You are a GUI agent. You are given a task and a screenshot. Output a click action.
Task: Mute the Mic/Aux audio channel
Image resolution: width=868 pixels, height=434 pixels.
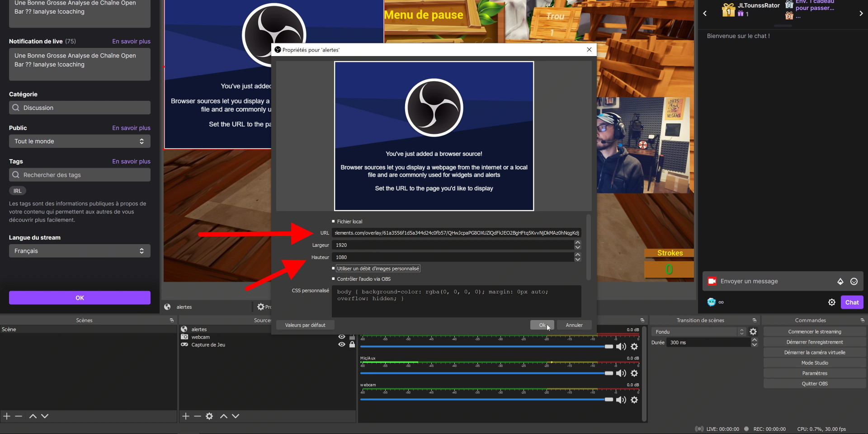(621, 373)
